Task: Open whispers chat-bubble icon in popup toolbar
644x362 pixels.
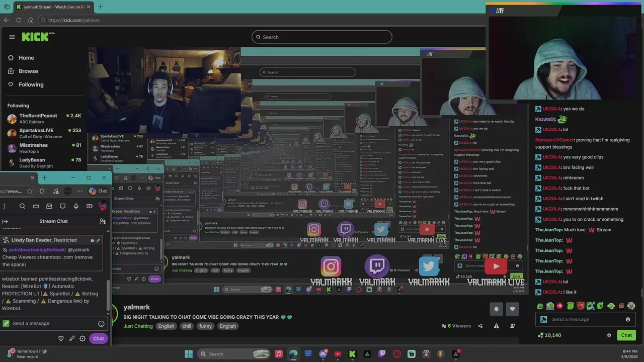Action: [62, 206]
